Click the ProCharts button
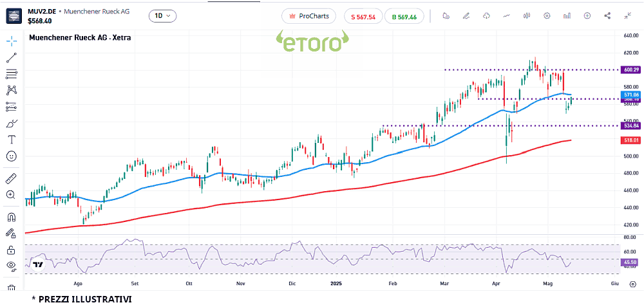 [x=308, y=16]
